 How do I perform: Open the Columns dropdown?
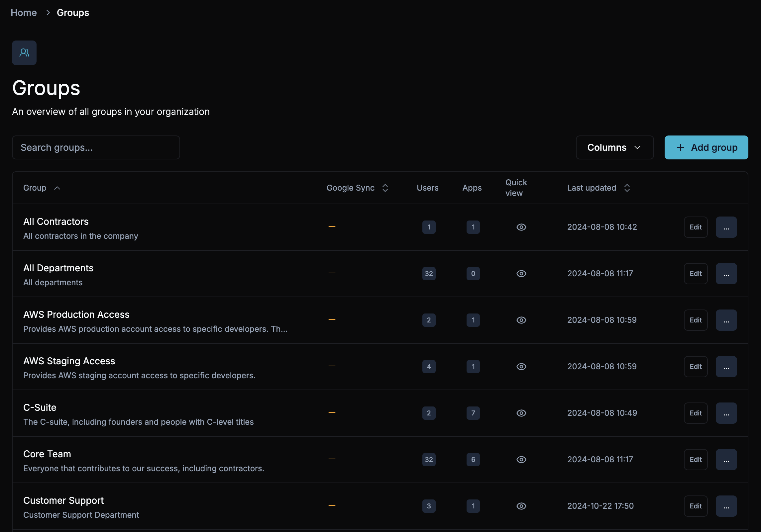[614, 147]
